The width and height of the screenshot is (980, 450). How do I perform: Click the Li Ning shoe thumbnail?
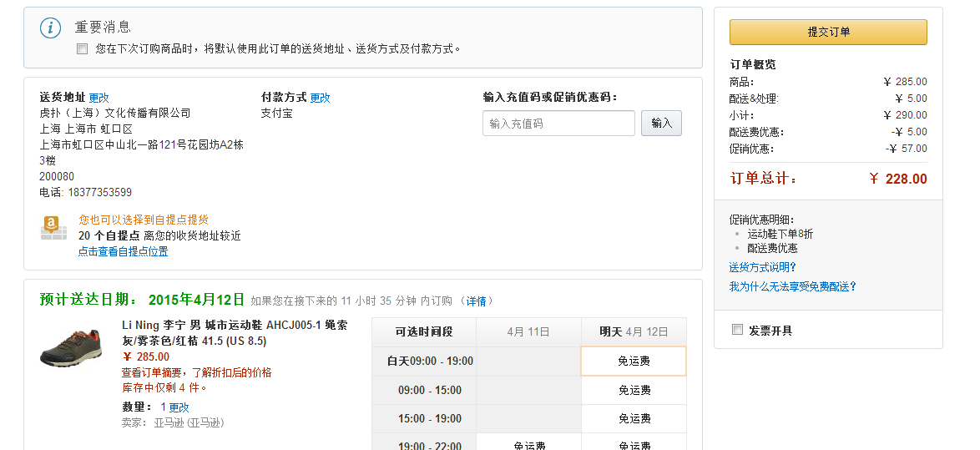click(x=71, y=346)
